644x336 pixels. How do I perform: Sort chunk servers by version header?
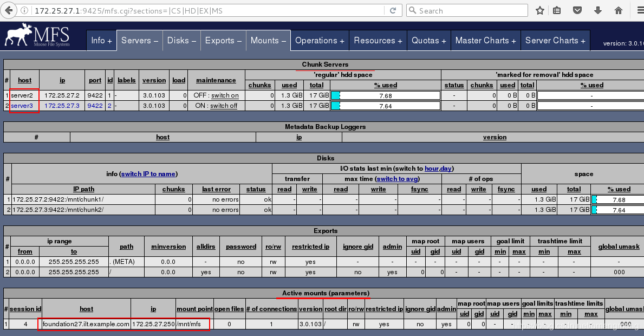[154, 80]
